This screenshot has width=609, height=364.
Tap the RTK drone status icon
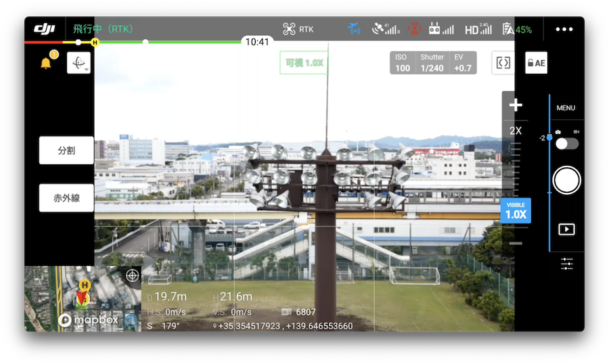[x=298, y=29]
